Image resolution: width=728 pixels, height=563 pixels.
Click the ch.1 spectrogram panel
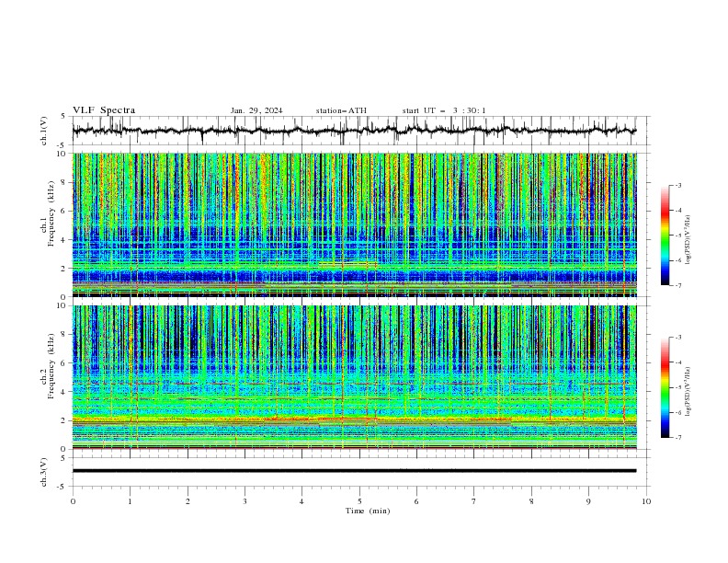(x=355, y=224)
